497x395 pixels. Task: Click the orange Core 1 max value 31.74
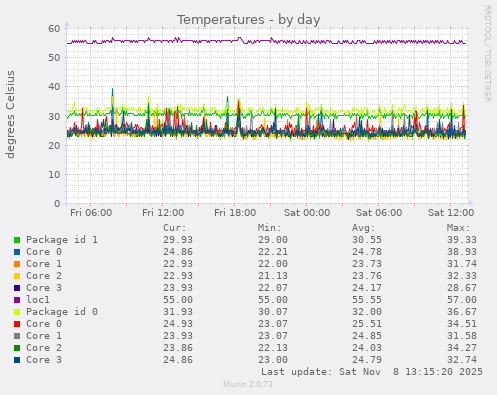click(x=462, y=264)
